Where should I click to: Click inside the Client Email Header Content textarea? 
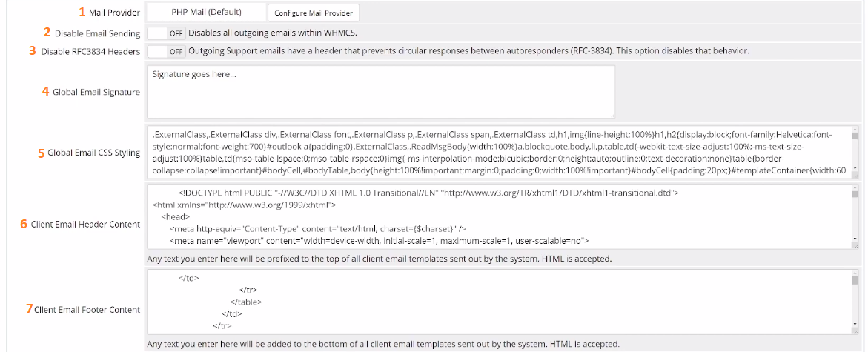pos(498,216)
